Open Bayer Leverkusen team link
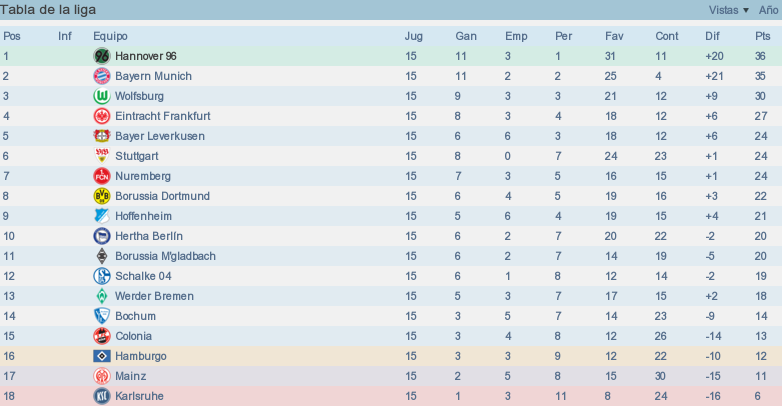782x406 pixels. click(160, 136)
